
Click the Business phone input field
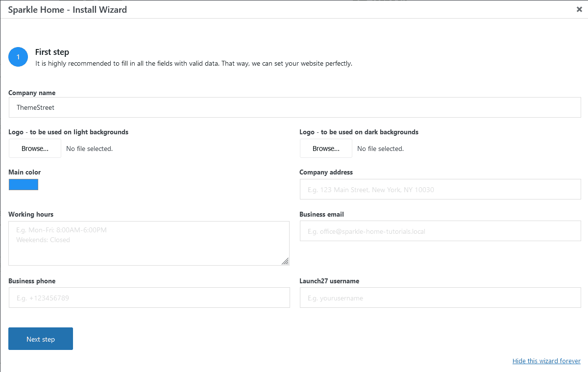click(148, 298)
